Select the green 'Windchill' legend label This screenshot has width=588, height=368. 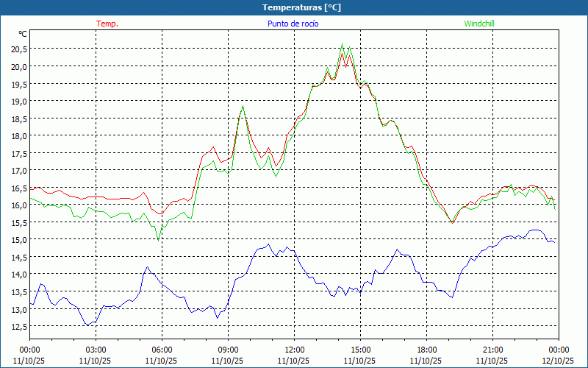click(x=479, y=24)
